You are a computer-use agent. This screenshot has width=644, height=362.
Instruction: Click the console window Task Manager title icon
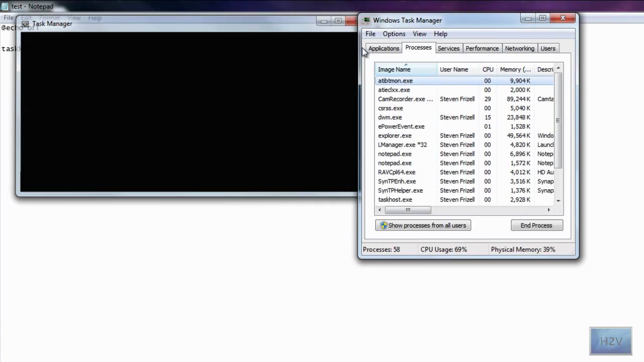(25, 24)
